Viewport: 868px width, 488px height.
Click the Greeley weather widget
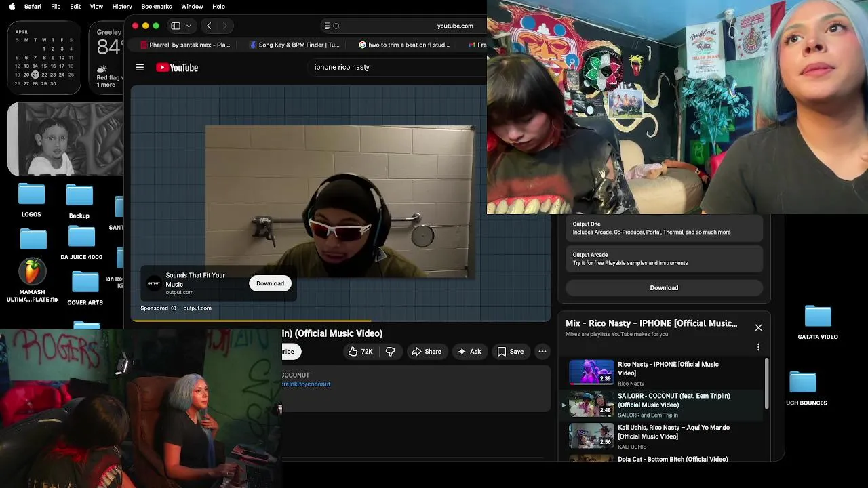107,58
